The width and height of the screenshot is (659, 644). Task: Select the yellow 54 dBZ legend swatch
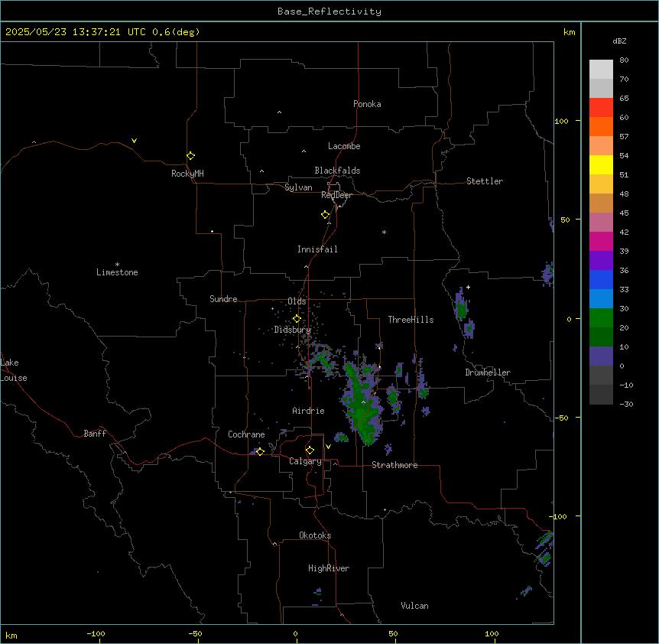pos(601,164)
